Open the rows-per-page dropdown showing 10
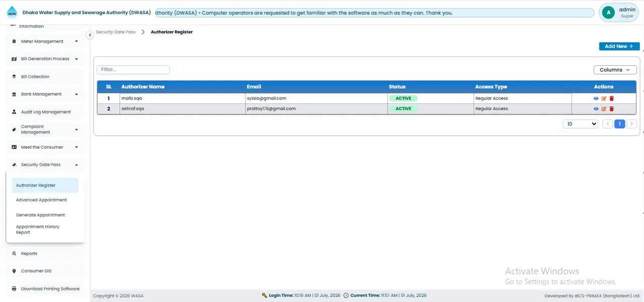The width and height of the screenshot is (644, 302). point(581,124)
